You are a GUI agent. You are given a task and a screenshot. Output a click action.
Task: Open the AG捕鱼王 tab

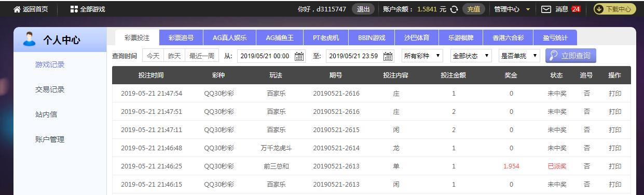(x=280, y=38)
